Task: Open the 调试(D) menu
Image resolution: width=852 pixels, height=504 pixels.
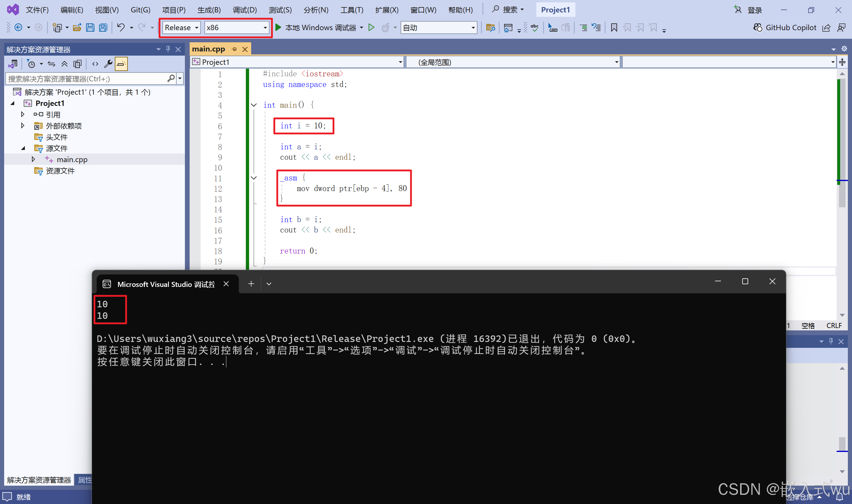Action: point(244,10)
